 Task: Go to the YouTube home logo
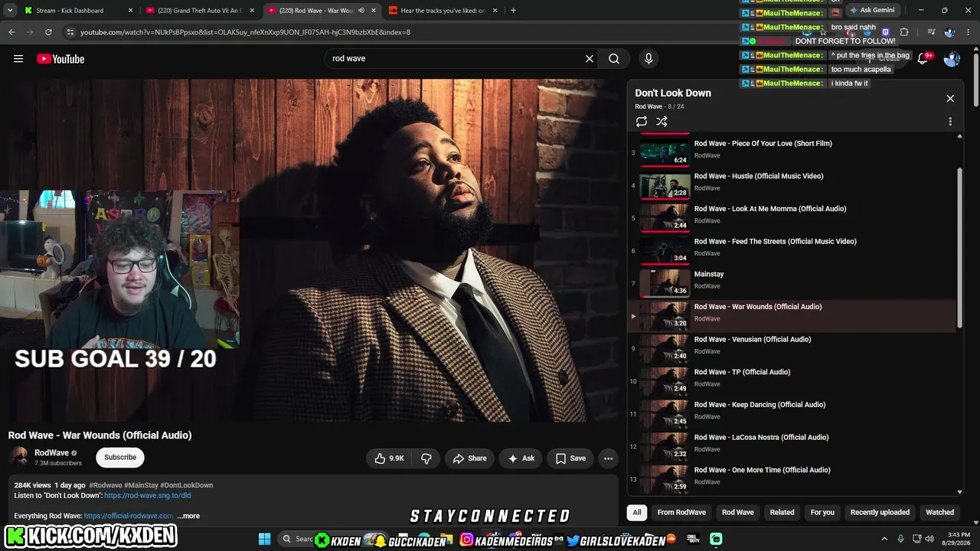60,59
